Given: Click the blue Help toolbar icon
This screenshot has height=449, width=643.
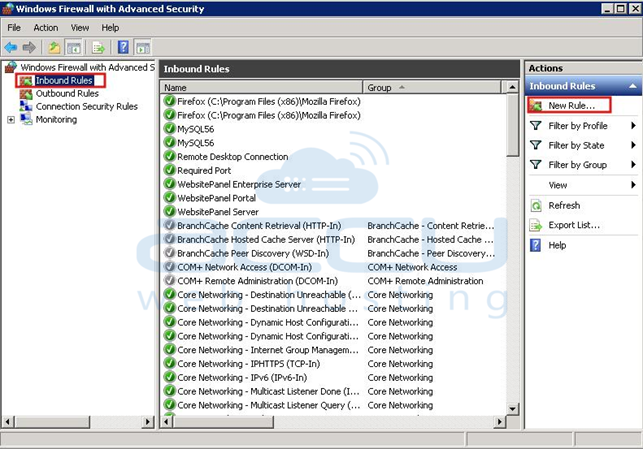Looking at the screenshot, I should 123,48.
